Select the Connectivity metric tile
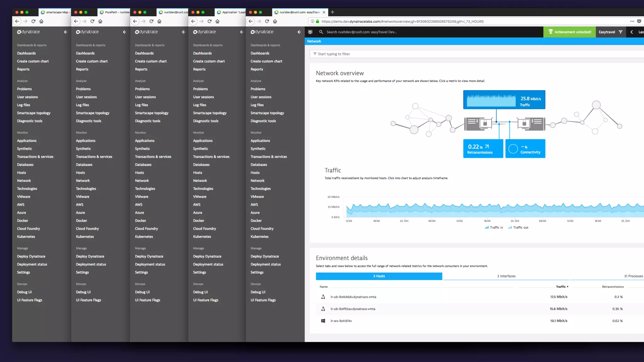The width and height of the screenshot is (644, 362). pos(525,149)
